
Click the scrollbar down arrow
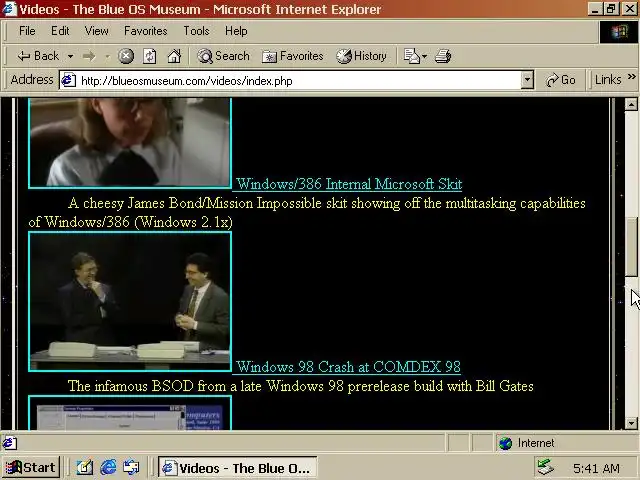tap(631, 423)
